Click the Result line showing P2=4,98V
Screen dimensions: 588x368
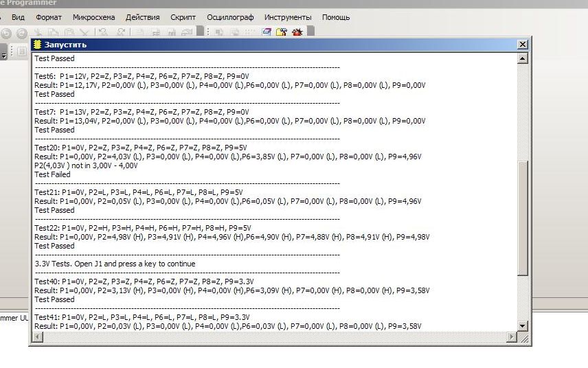(232, 237)
